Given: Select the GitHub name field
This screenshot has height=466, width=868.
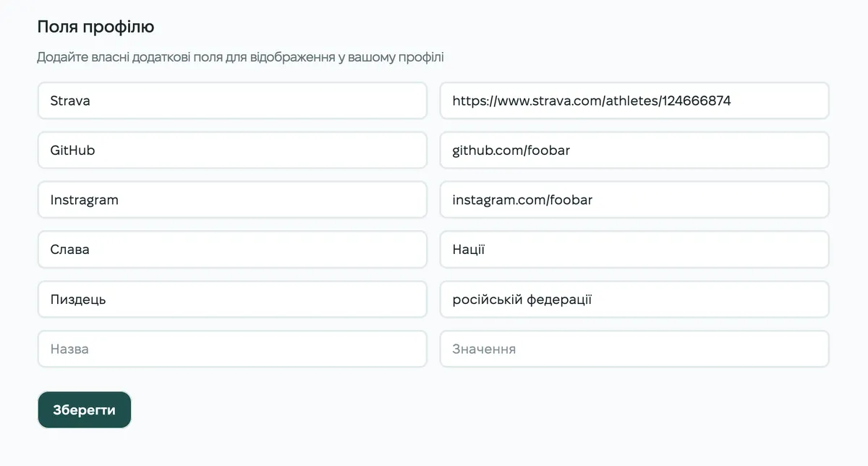Looking at the screenshot, I should pos(232,151).
